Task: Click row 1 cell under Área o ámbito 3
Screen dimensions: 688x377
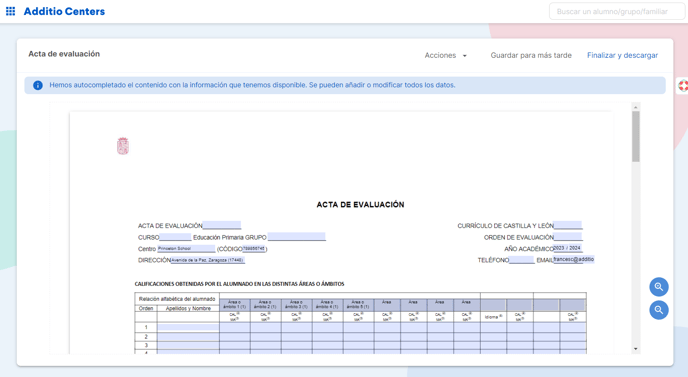Action: (297, 327)
